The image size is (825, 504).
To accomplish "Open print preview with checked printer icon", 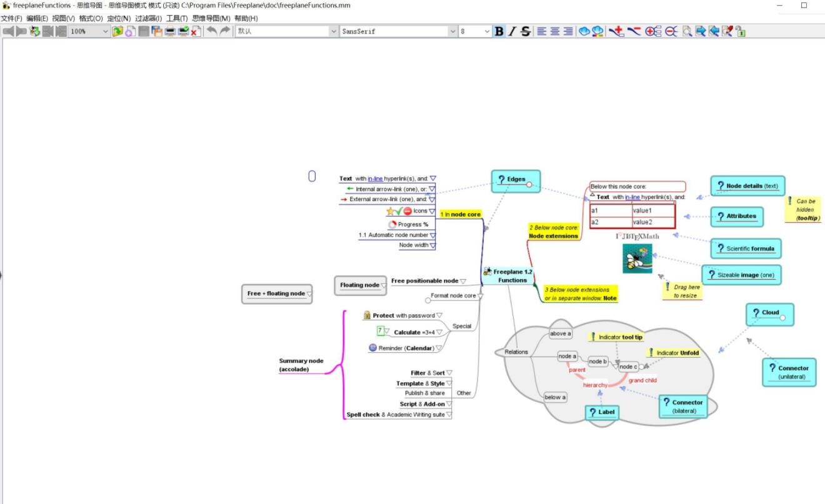I will [x=183, y=31].
